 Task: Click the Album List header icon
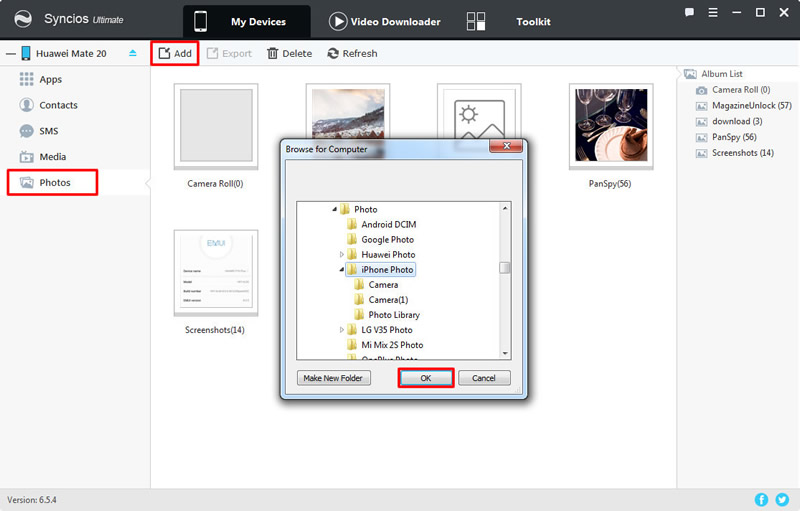(690, 74)
